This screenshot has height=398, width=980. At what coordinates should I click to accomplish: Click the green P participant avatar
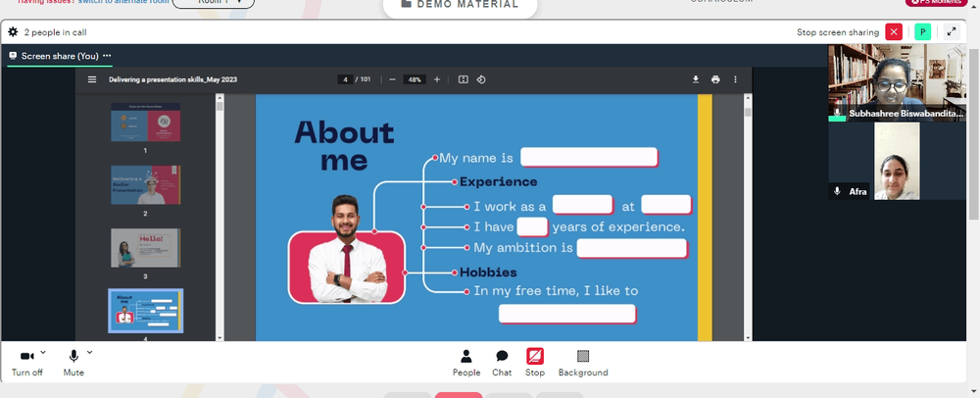(922, 32)
